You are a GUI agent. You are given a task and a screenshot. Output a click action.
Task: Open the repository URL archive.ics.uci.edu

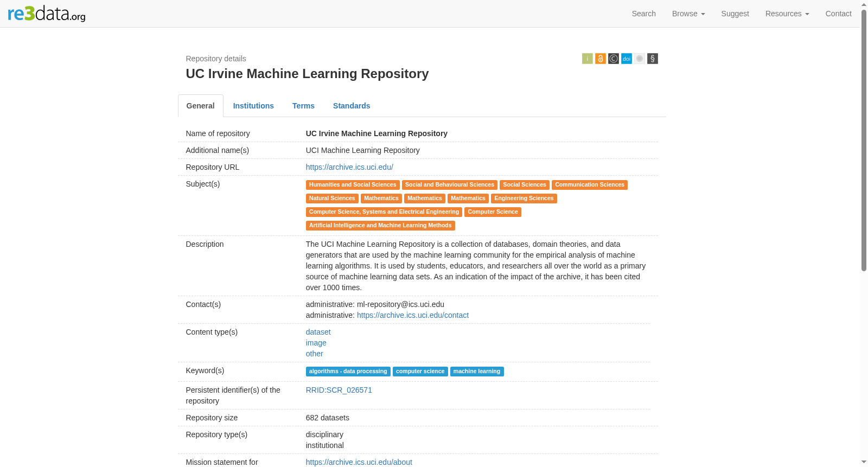pyautogui.click(x=349, y=167)
